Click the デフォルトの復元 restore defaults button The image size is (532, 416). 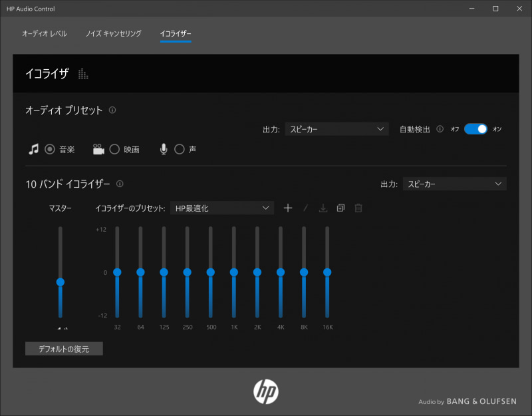tap(64, 348)
